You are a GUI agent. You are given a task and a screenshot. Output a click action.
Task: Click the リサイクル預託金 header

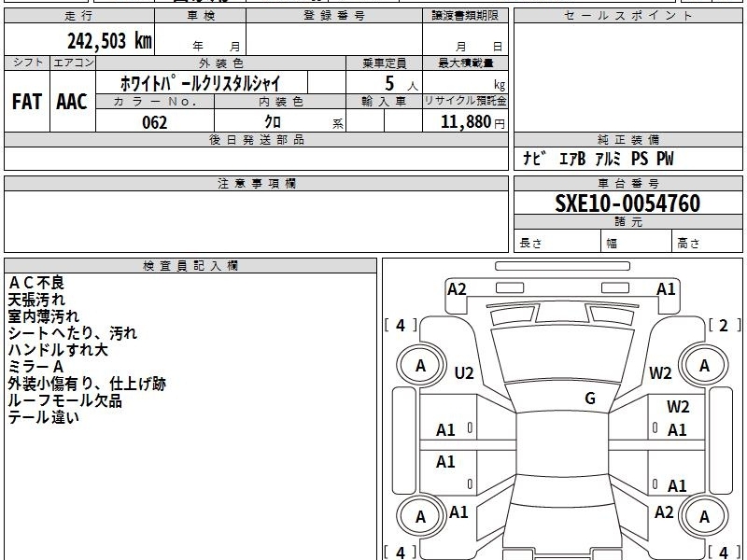tap(465, 101)
